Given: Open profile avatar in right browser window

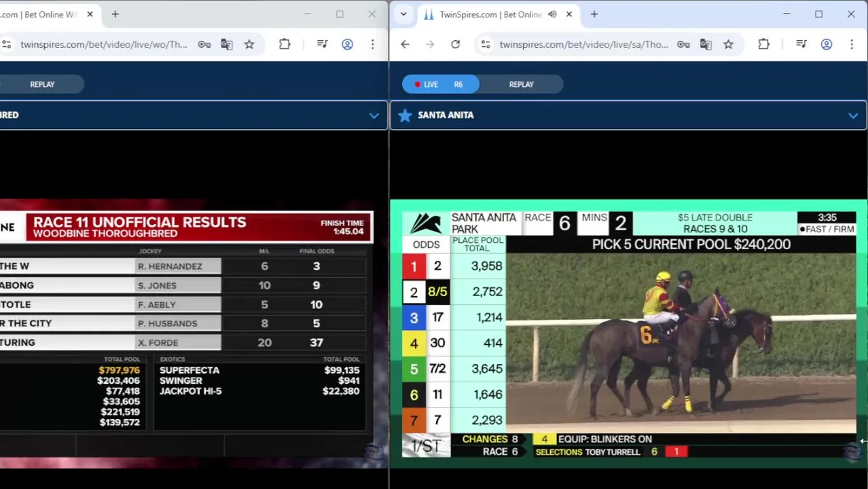Looking at the screenshot, I should point(827,45).
